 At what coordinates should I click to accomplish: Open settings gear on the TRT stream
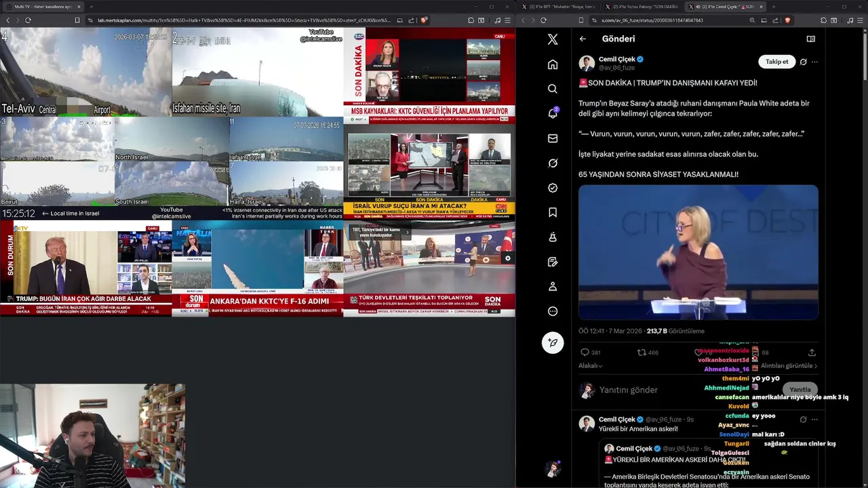(507, 258)
